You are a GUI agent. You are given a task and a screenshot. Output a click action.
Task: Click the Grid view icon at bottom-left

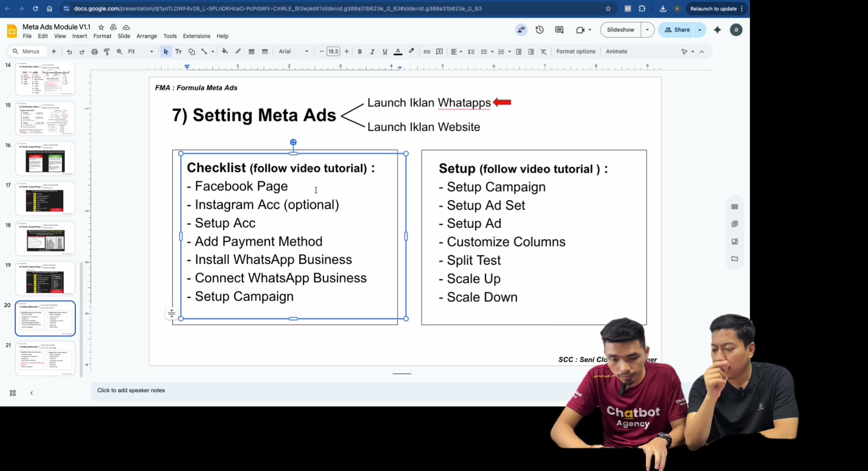pos(13,393)
